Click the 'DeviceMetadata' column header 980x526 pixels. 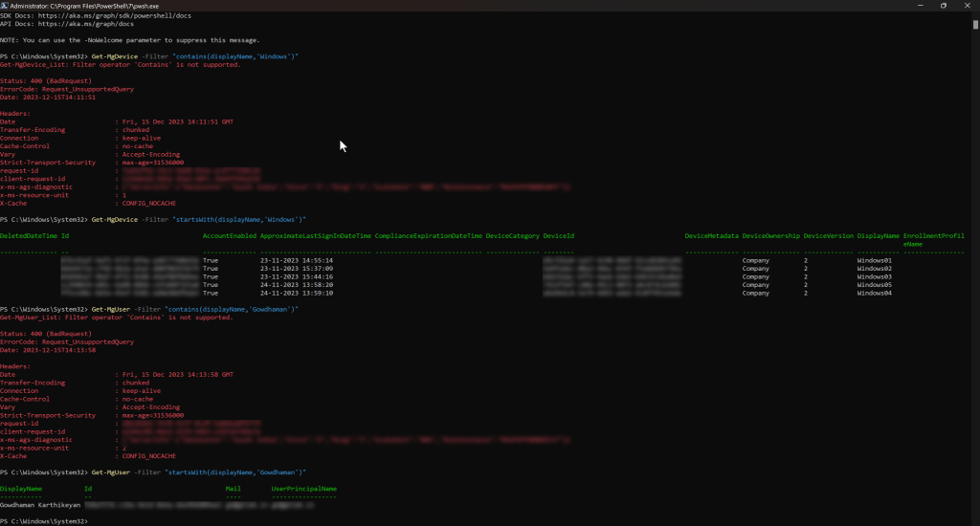click(711, 235)
